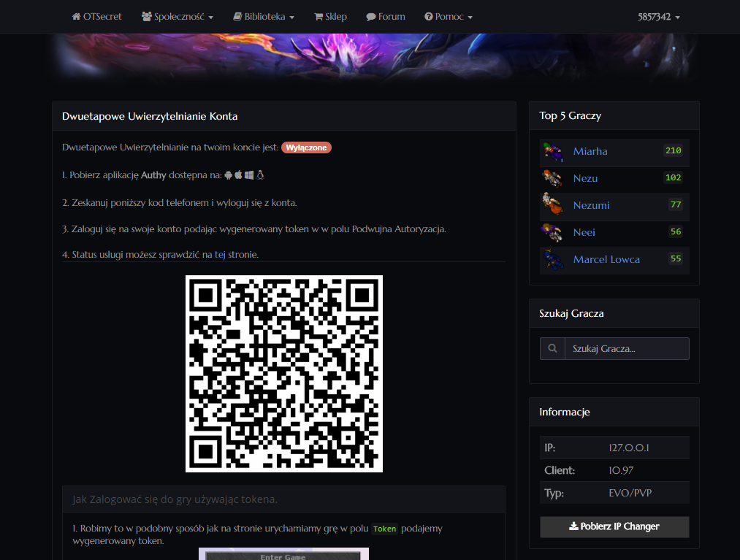Open the Biblioteka dropdown menu

(264, 17)
